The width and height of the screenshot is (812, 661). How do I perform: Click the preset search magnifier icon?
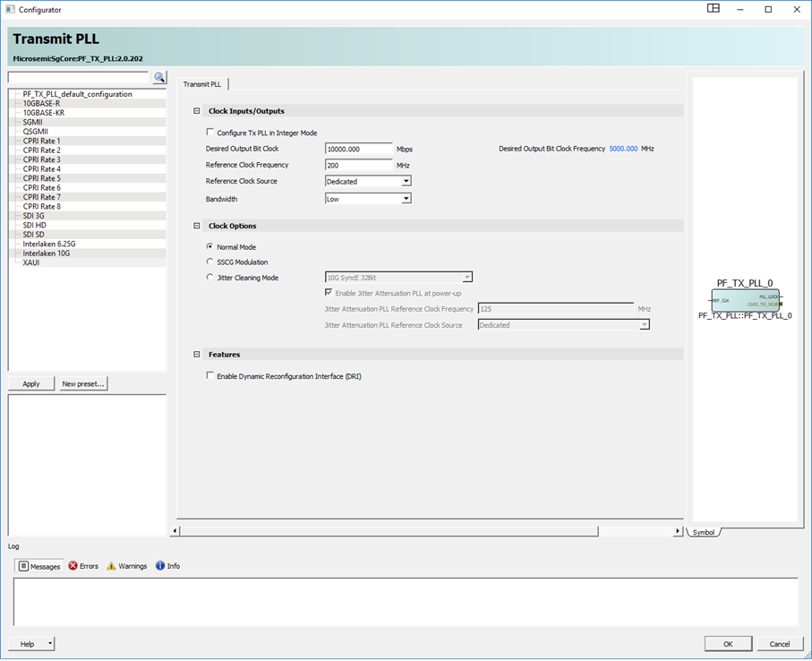point(159,78)
